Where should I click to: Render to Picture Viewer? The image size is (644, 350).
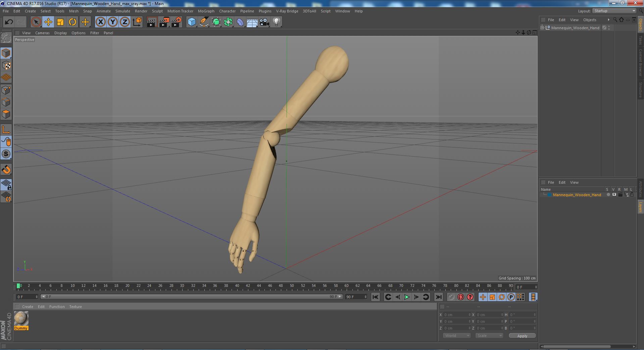164,22
